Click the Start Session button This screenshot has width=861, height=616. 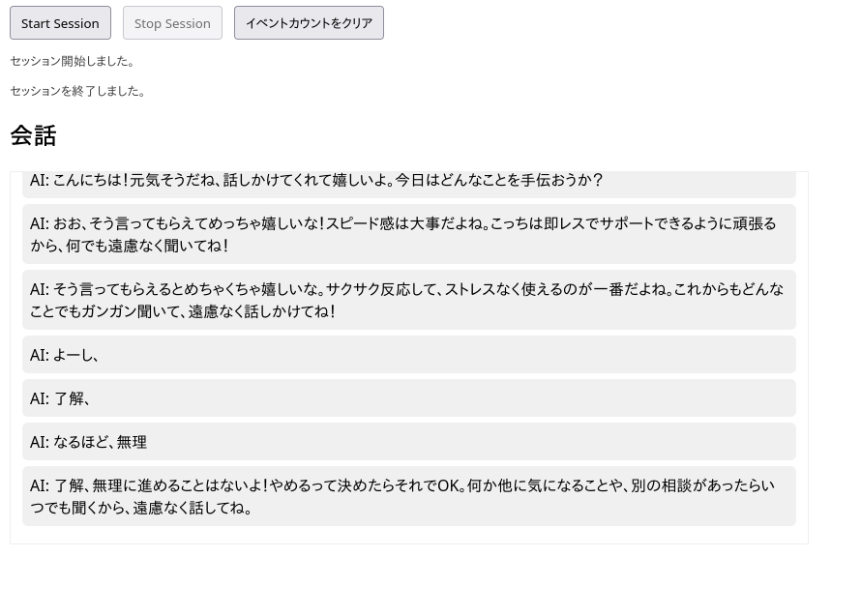[x=60, y=22]
